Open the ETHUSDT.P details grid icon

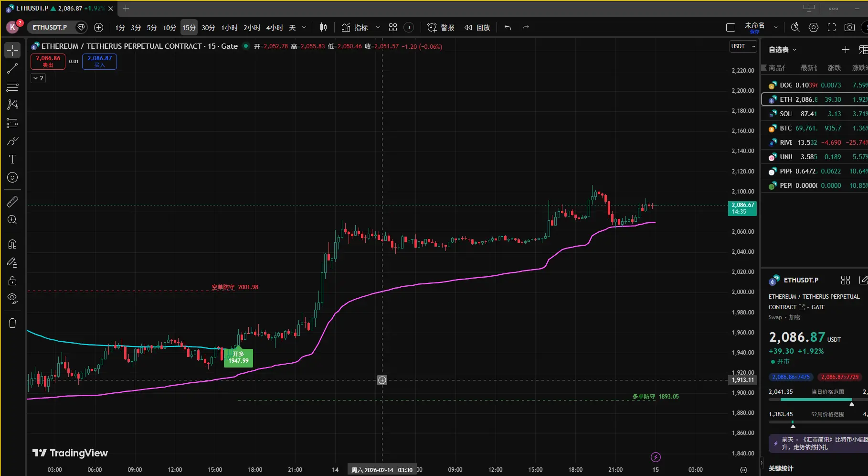pyautogui.click(x=846, y=280)
